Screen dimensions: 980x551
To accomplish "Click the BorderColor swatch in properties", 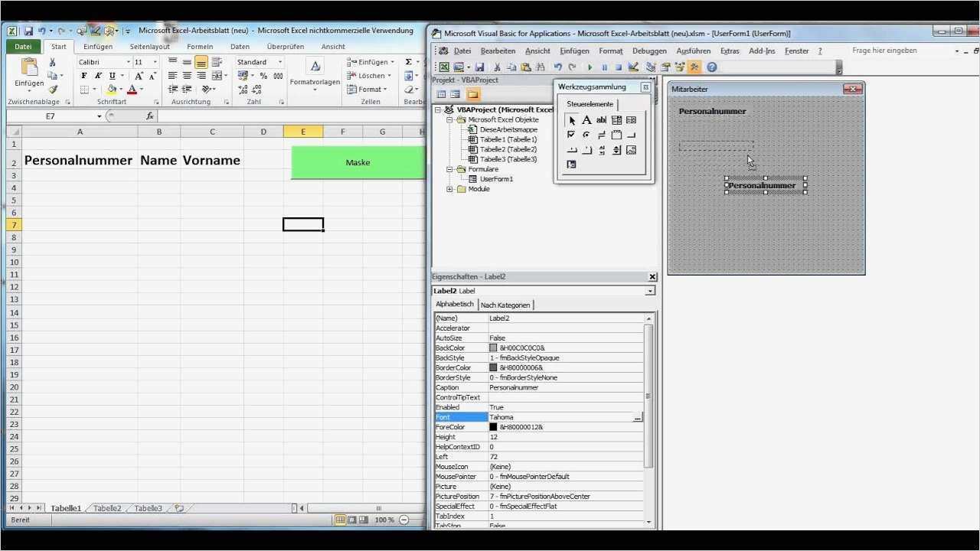I will click(x=493, y=367).
